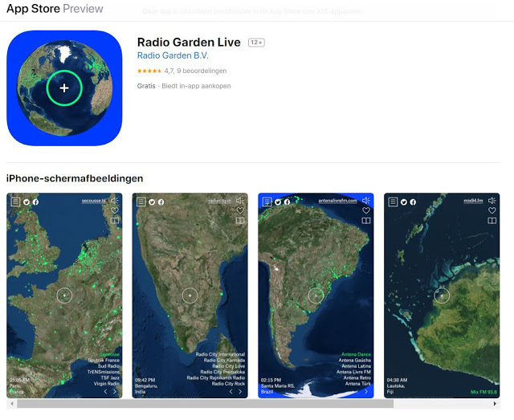The image size is (514, 420).
Task: Click the Twitter icon in France screenshot
Action: tap(27, 202)
